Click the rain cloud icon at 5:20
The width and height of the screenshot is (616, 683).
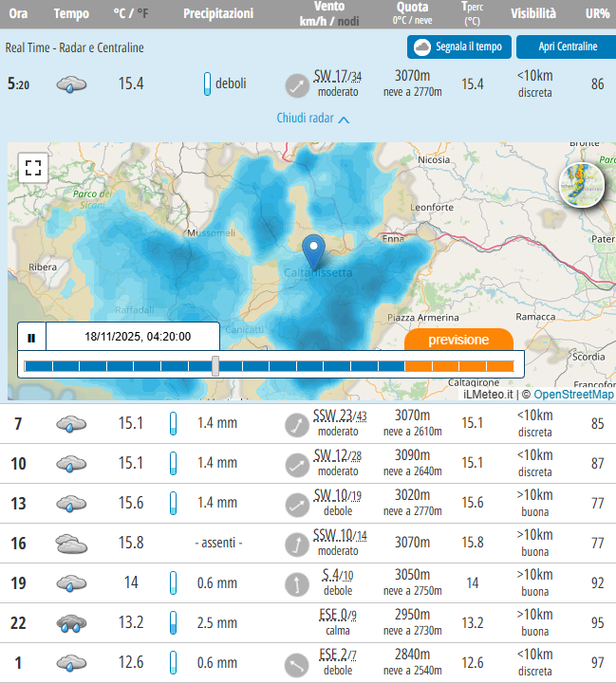coord(71,84)
